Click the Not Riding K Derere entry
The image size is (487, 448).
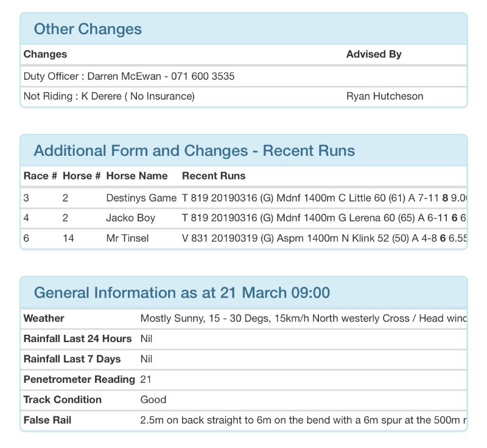[109, 96]
